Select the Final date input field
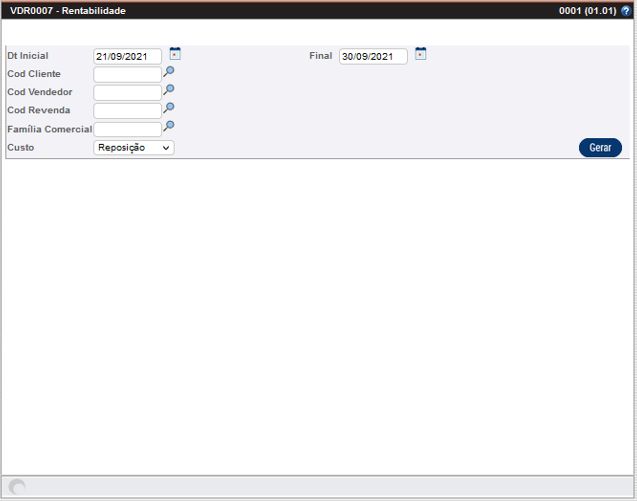Viewport: 637px width, 501px height. [373, 57]
